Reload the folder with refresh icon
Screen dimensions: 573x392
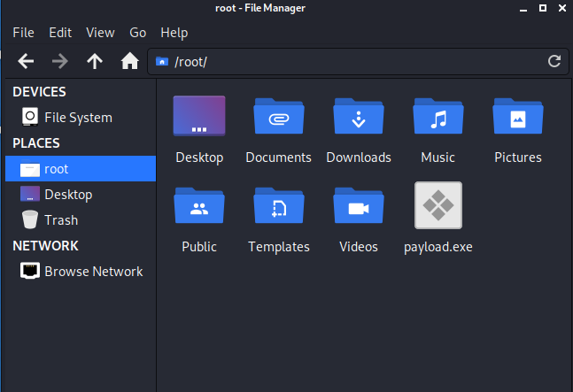click(554, 61)
